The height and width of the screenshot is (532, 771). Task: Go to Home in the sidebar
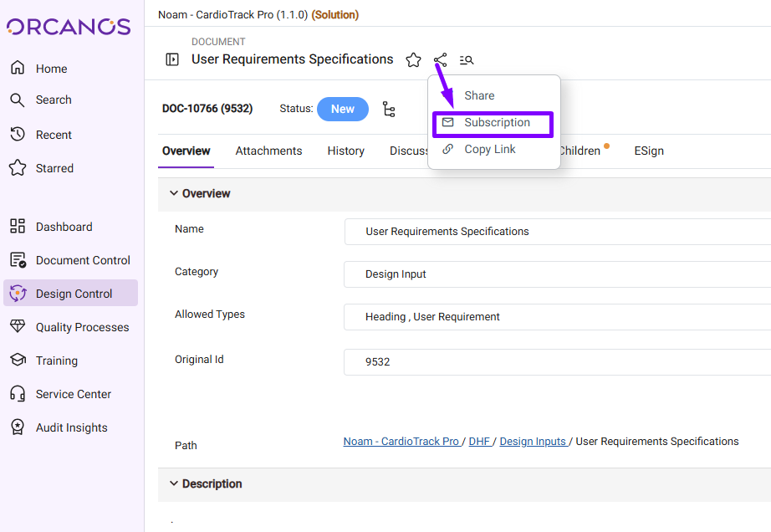[51, 69]
